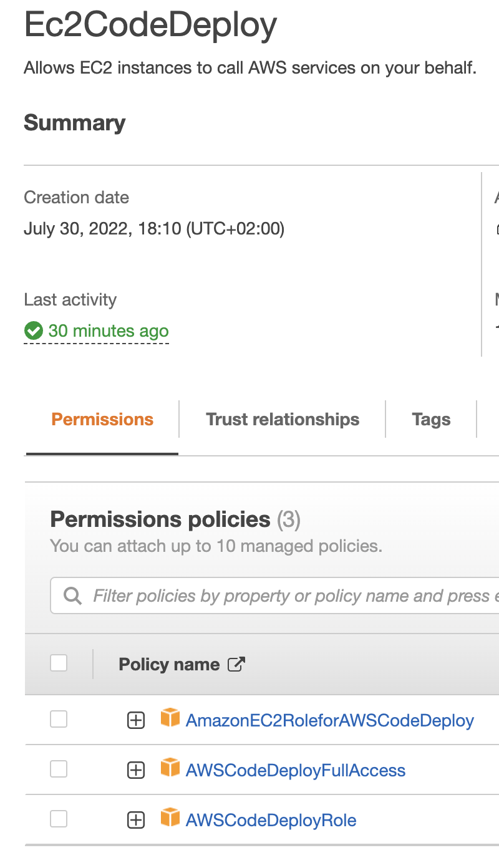Click the green checkmark last activity icon
This screenshot has height=868, width=499.
point(34,330)
